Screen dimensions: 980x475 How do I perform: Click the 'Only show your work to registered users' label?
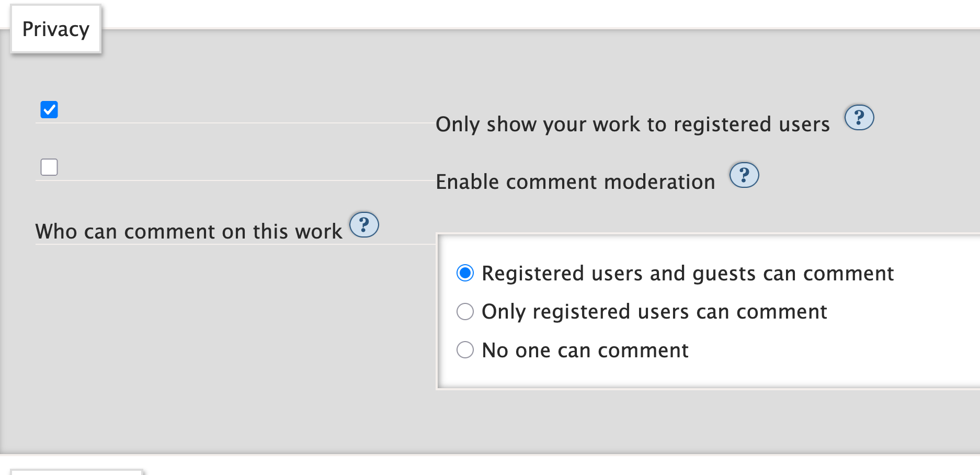[x=632, y=125]
